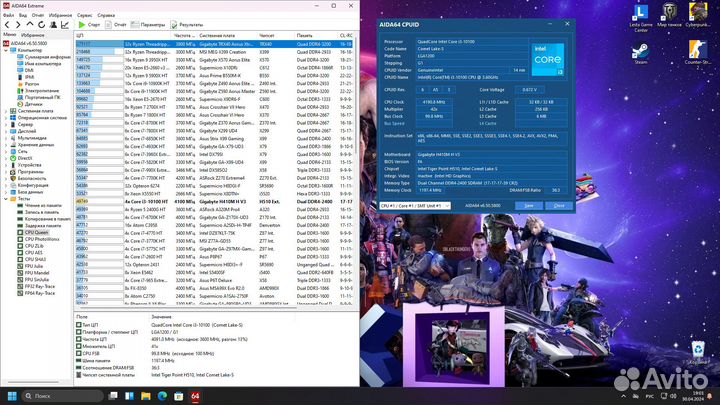Open the Отчет menu in the menu bar
The height and width of the screenshot is (405, 720).
coord(38,15)
